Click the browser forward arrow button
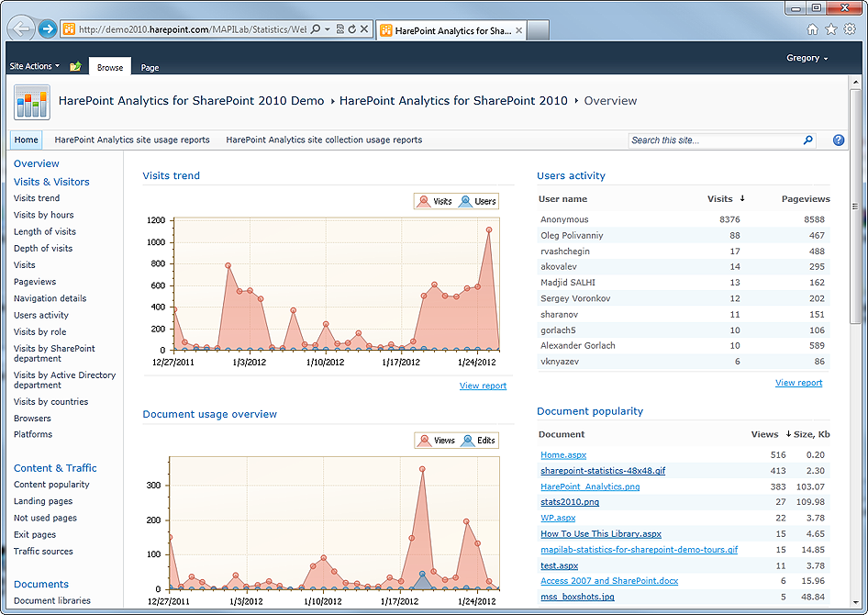Screen dimensions: 868x615 (47, 29)
